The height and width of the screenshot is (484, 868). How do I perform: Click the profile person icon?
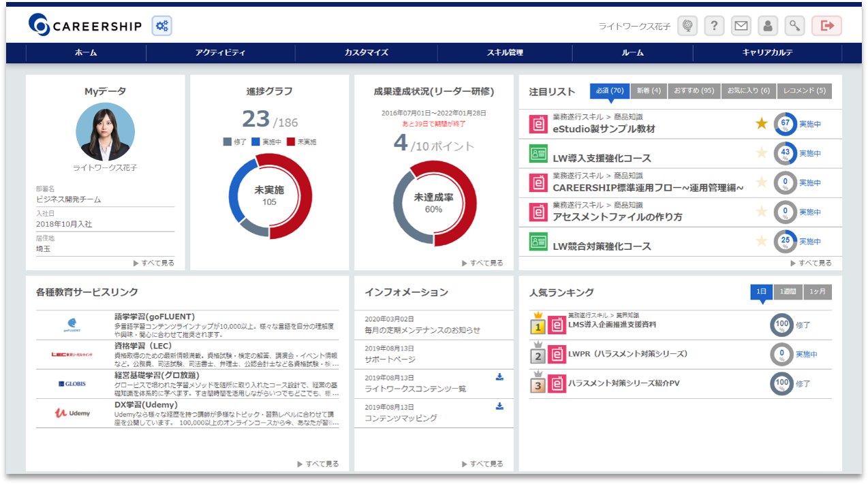pos(767,26)
